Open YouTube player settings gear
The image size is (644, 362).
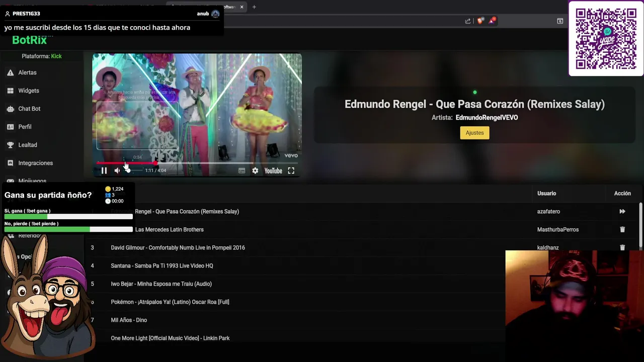point(255,171)
